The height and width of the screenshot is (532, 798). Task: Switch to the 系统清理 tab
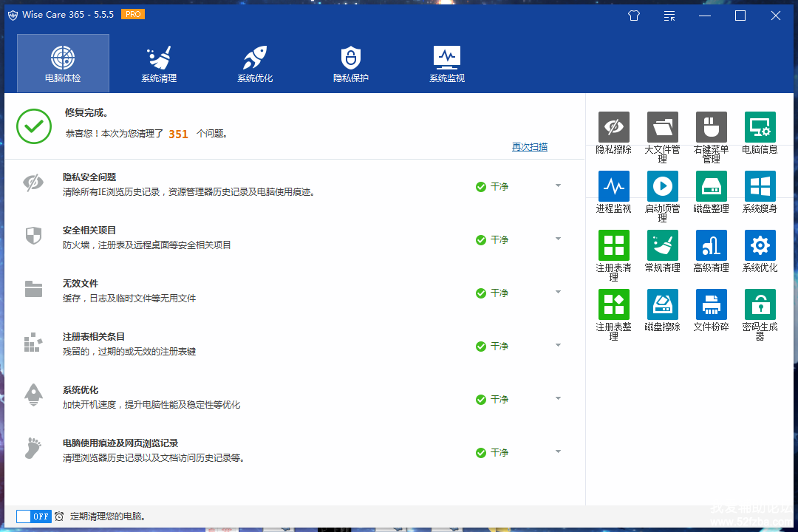click(159, 63)
